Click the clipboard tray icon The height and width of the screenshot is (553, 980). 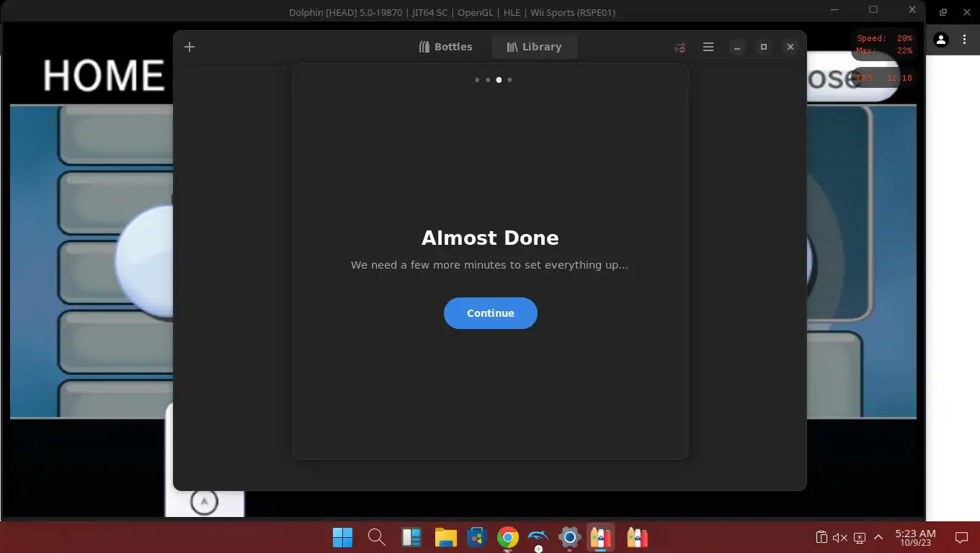tap(821, 537)
